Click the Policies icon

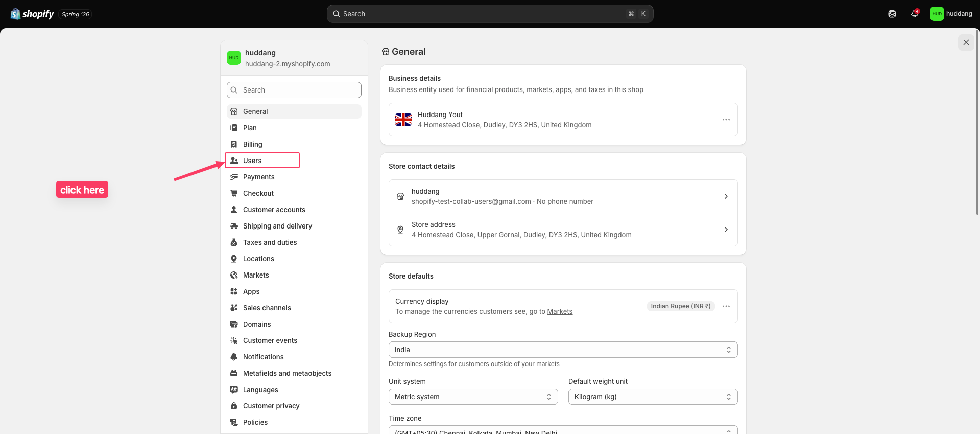coord(234,422)
